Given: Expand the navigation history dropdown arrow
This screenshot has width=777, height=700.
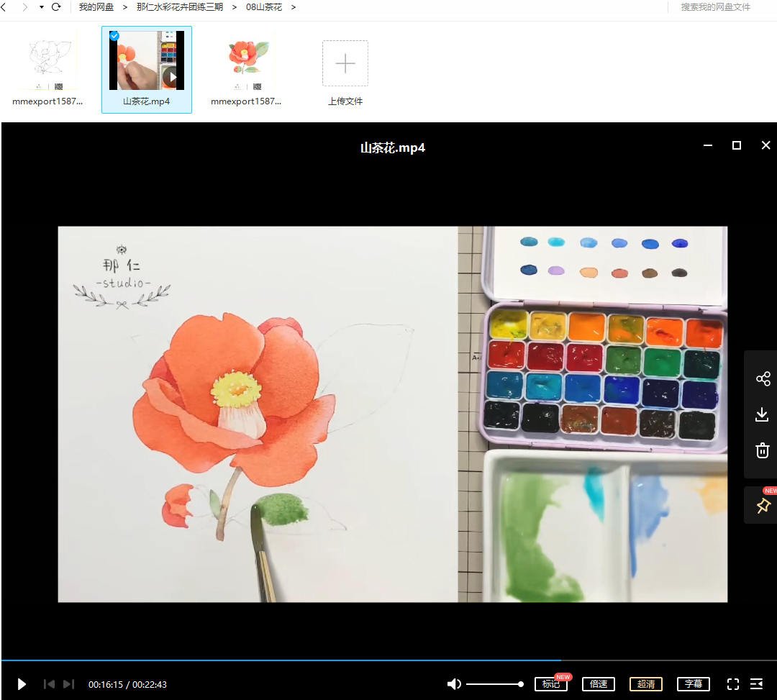Looking at the screenshot, I should [41, 7].
